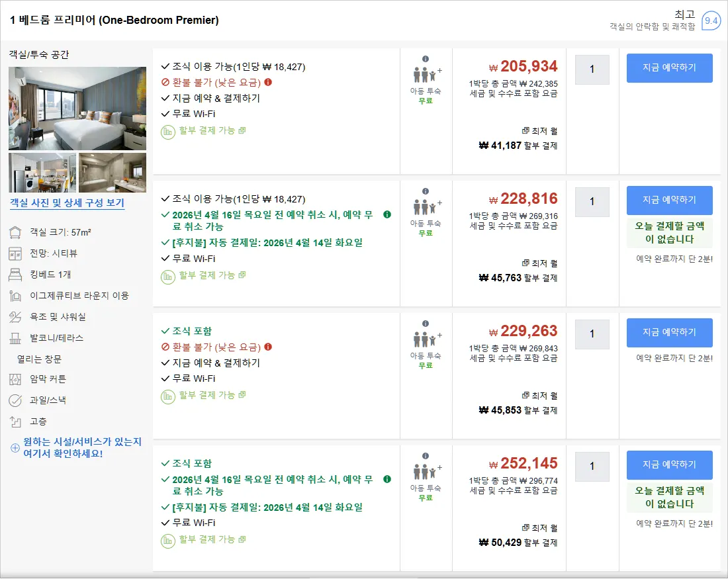The image size is (728, 579).
Task: Click the bathtub and shower icon beside 욕조 및 샤워실
Action: coord(15,317)
